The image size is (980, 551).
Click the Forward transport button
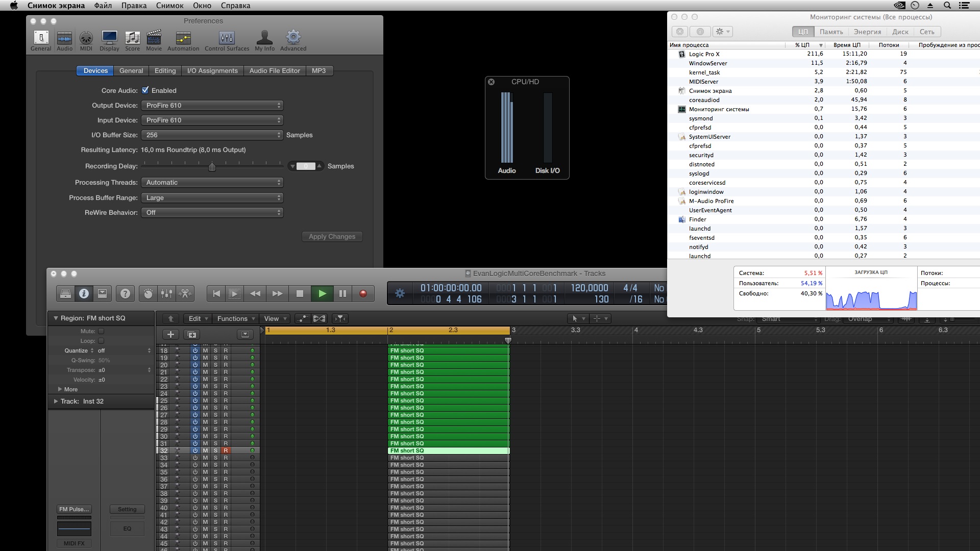(277, 293)
